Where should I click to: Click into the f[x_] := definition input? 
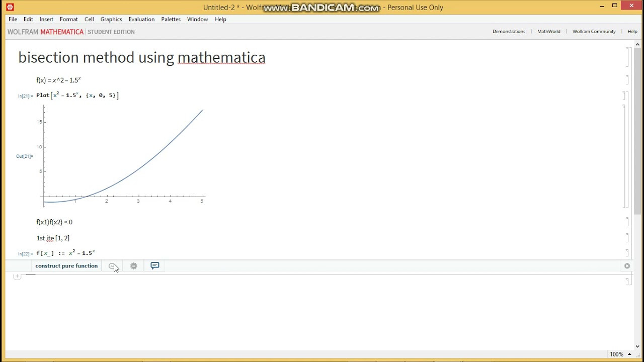click(65, 253)
